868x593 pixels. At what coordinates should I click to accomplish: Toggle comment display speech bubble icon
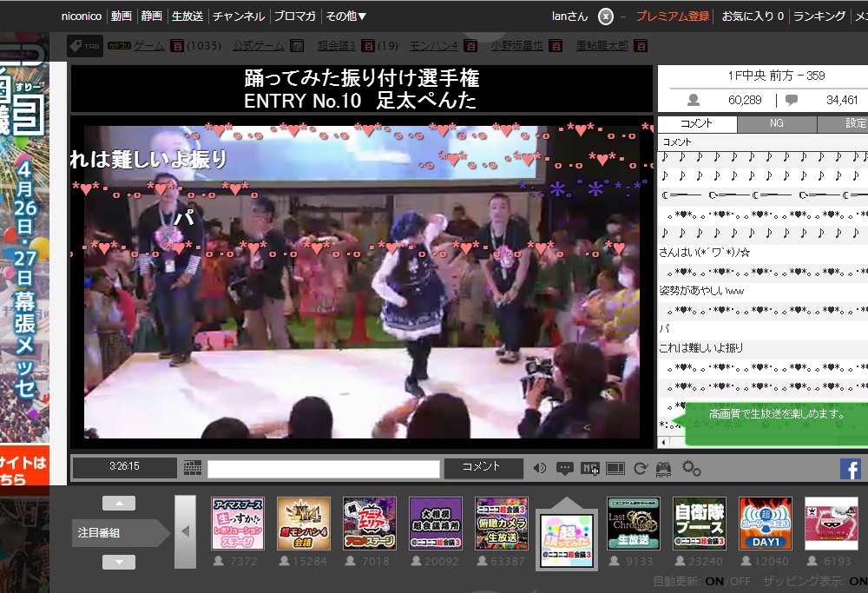[565, 469]
